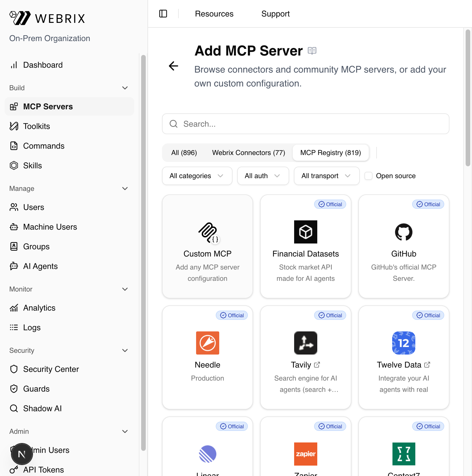The width and height of the screenshot is (472, 476).
Task: Click the Toolkits sidebar icon
Action: 14,126
